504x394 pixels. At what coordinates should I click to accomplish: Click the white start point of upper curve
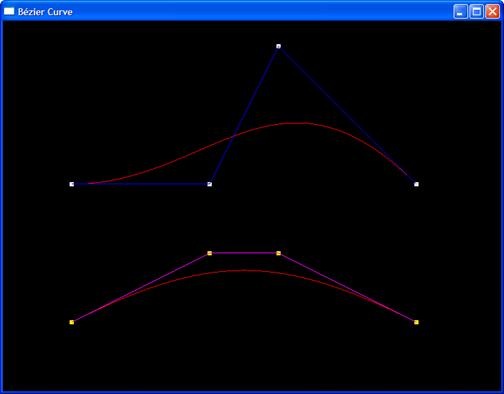coord(72,184)
